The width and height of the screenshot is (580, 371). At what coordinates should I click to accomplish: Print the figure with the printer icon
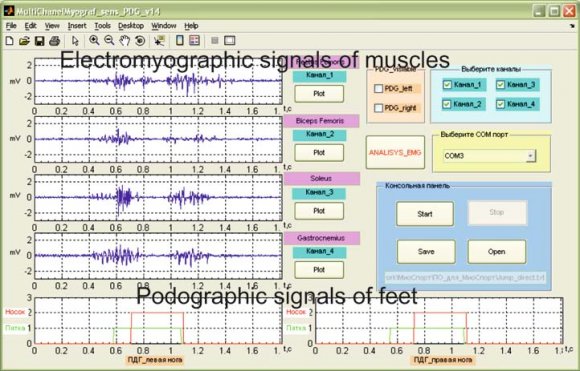(x=54, y=41)
